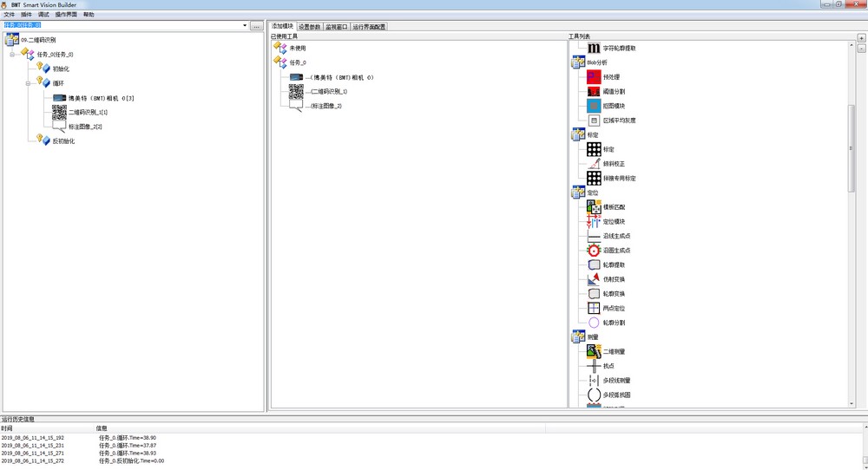
Task: Select the 反初始化 tree item
Action: [63, 141]
